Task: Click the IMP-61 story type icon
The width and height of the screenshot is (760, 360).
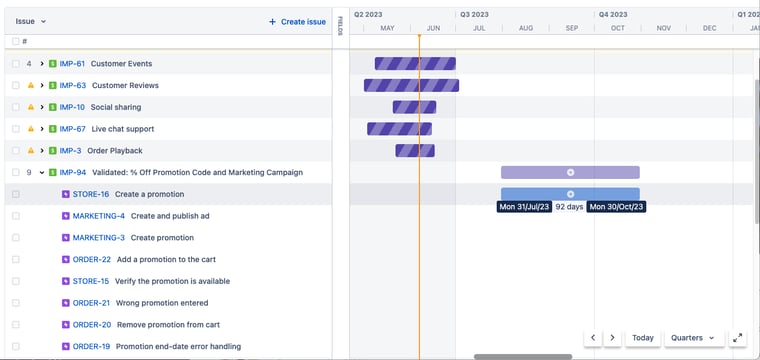Action: tap(53, 63)
